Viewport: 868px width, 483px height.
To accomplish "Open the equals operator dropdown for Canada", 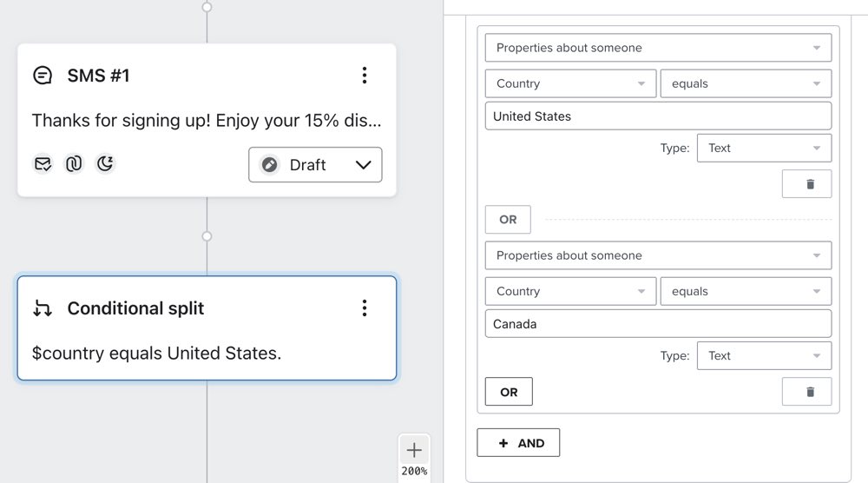I will coord(746,291).
